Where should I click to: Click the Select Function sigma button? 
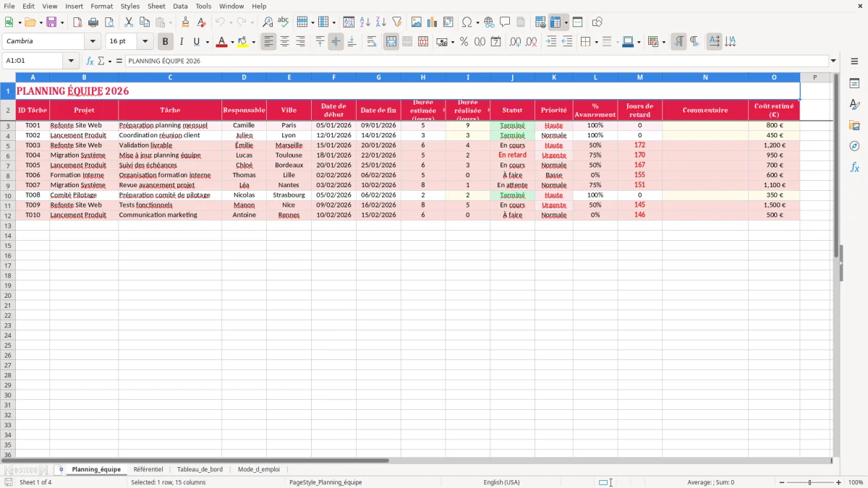[x=101, y=61]
